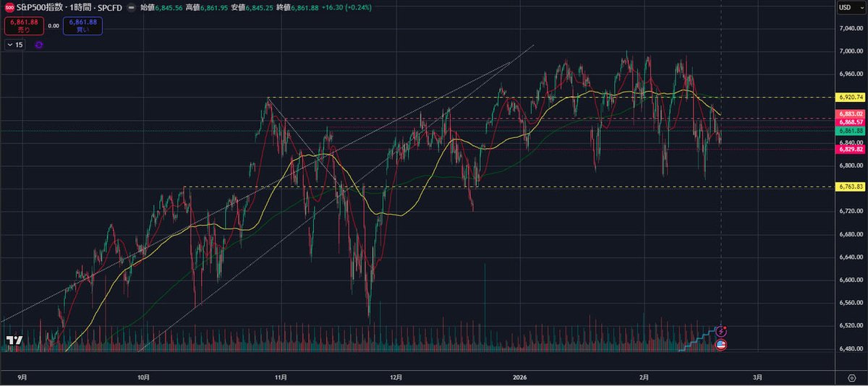Click the blue 買い buy button
Viewport: 868px width, 386px height.
click(82, 26)
